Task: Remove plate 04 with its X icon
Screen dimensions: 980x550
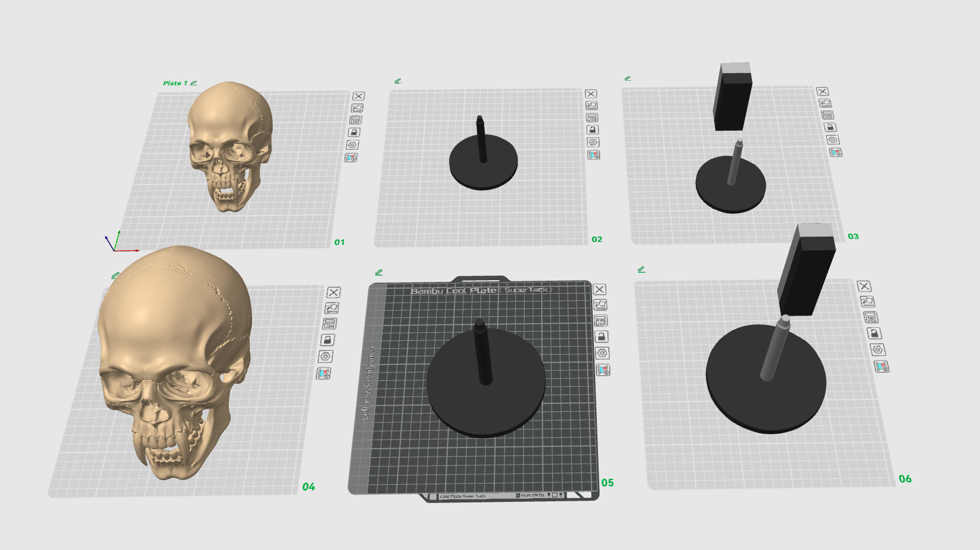Action: click(x=333, y=292)
